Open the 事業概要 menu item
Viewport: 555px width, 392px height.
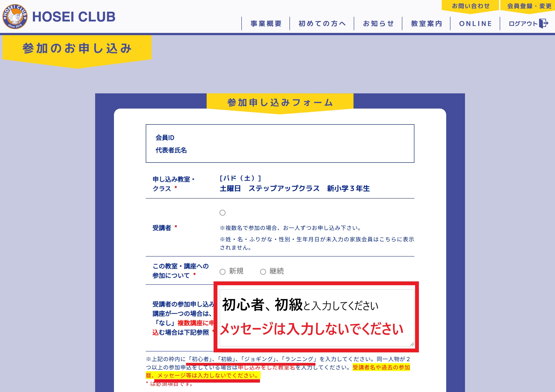pyautogui.click(x=266, y=24)
